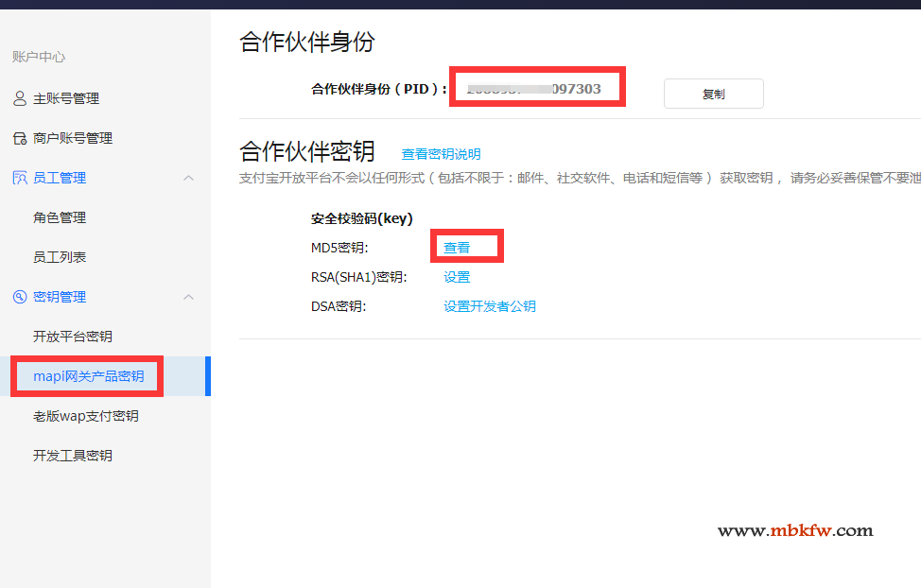Click 设置 next to RSA(SHA1)密钥

pyautogui.click(x=457, y=277)
